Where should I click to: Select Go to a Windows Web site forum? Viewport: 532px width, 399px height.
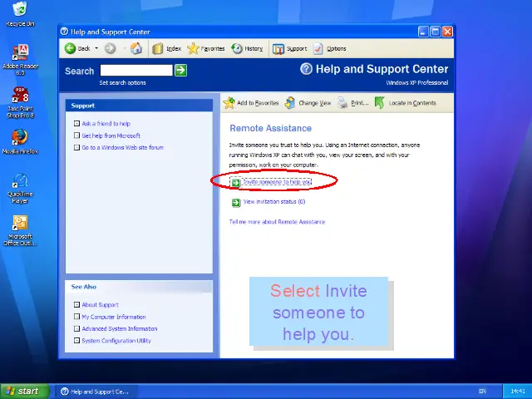tap(122, 148)
